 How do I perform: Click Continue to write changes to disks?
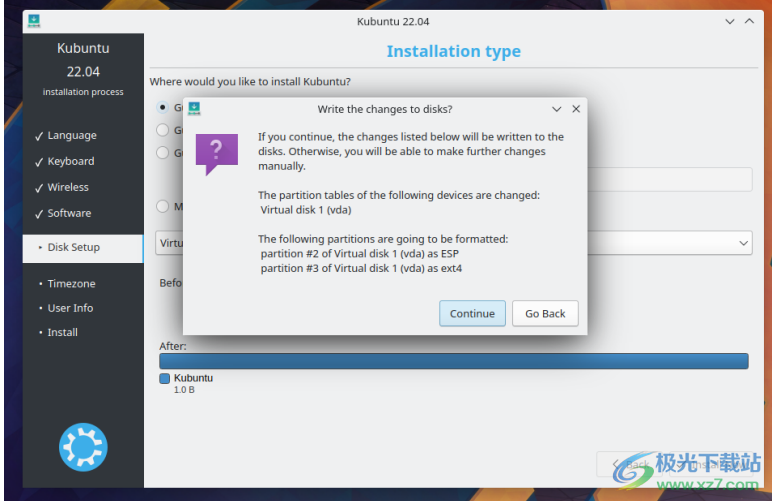coord(472,313)
